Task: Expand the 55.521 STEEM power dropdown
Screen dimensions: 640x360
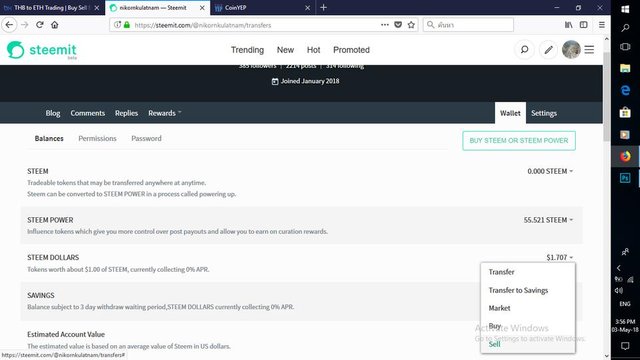Action: pos(548,220)
